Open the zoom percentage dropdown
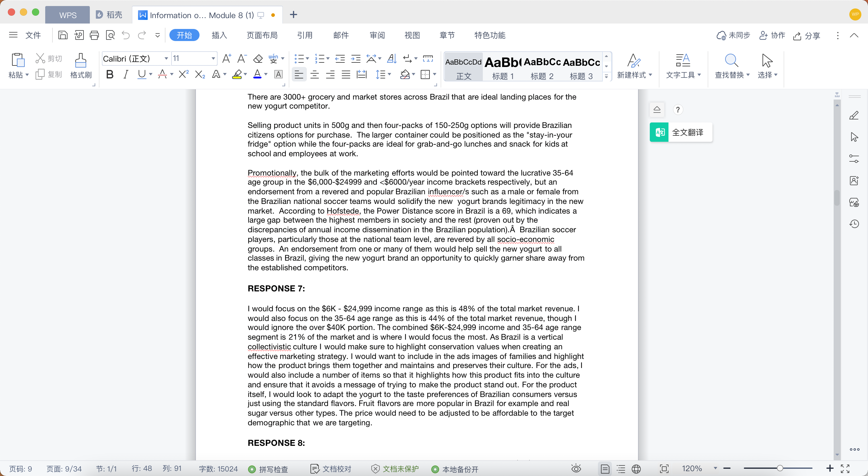This screenshot has width=868, height=476. [715, 468]
